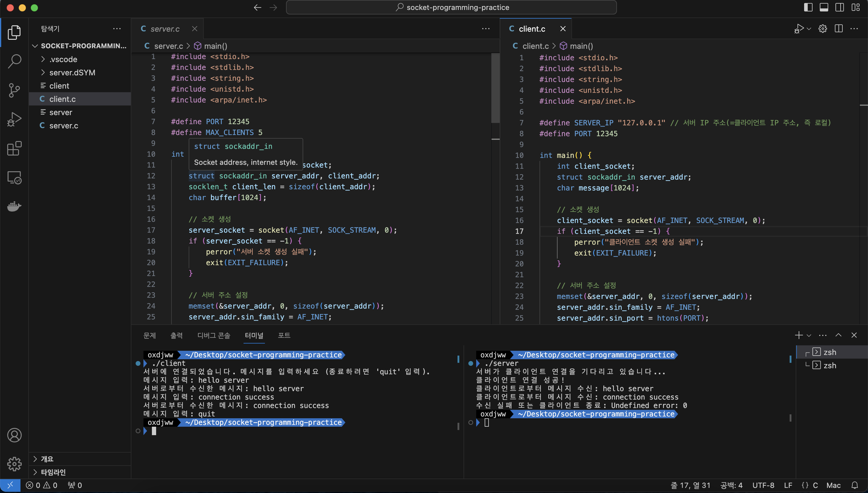Screen dimensions: 868x493
Task: Open the Source Control view
Action: [14, 90]
